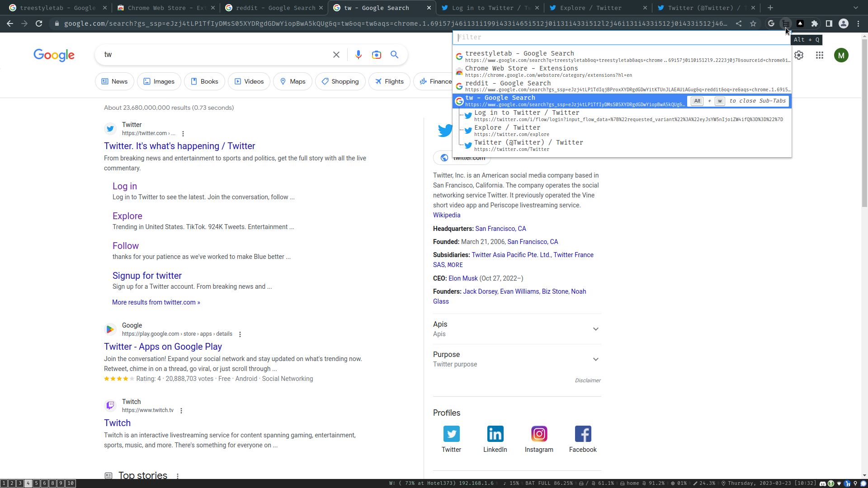
Task: Open Google apps grid icon
Action: point(819,55)
